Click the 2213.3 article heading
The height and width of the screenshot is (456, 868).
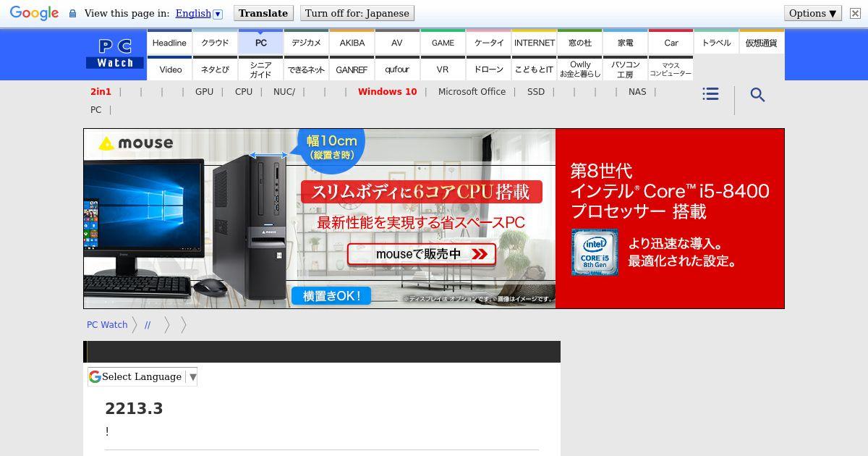(134, 408)
